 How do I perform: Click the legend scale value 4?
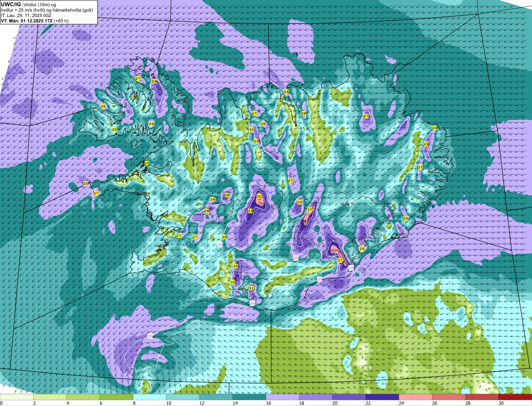click(x=67, y=403)
